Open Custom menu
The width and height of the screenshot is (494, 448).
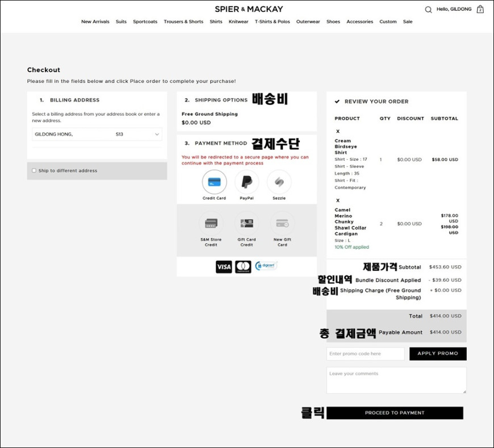[388, 22]
